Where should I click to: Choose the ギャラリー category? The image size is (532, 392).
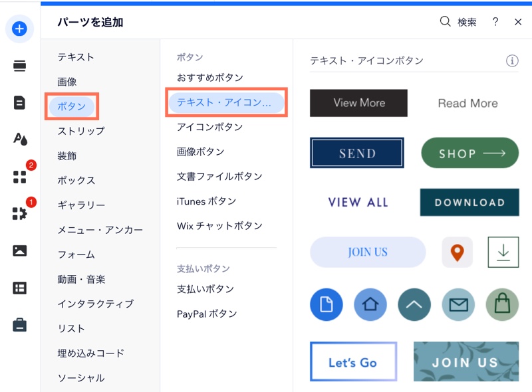(x=81, y=205)
